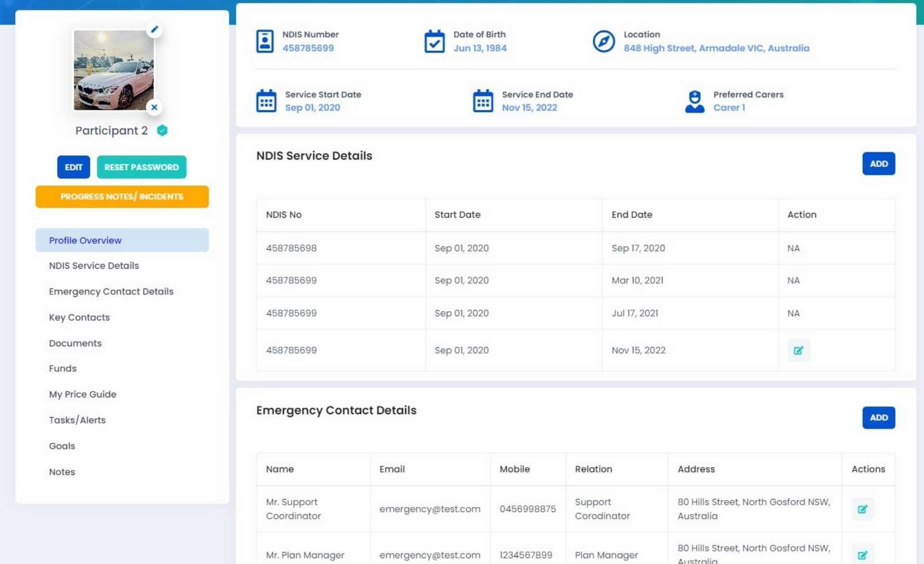Image resolution: width=924 pixels, height=564 pixels.
Task: Click the pencil icon on profile photo
Action: click(154, 29)
